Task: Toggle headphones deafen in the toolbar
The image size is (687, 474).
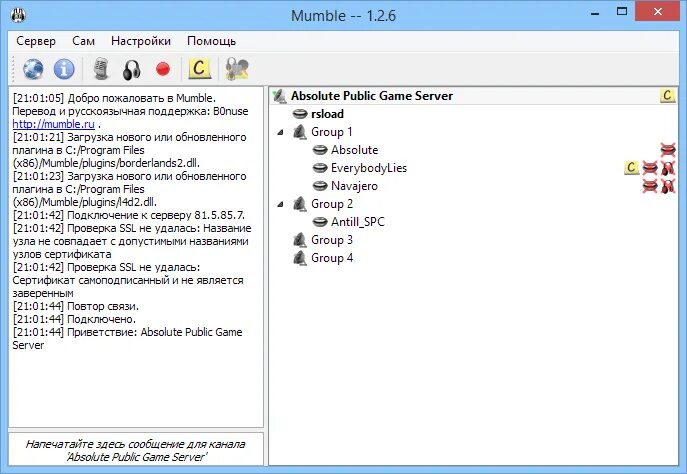Action: coord(131,70)
